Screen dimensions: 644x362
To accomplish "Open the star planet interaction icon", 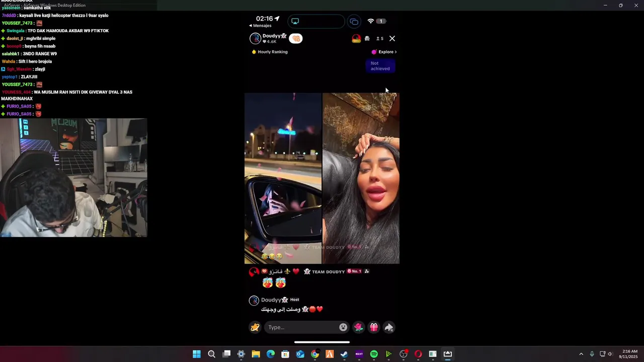I will pos(255,327).
